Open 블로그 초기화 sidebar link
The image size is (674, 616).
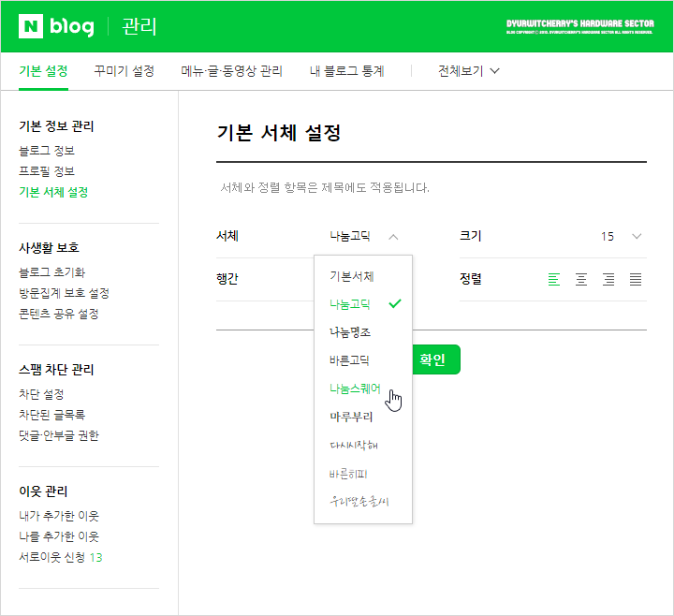click(x=52, y=272)
